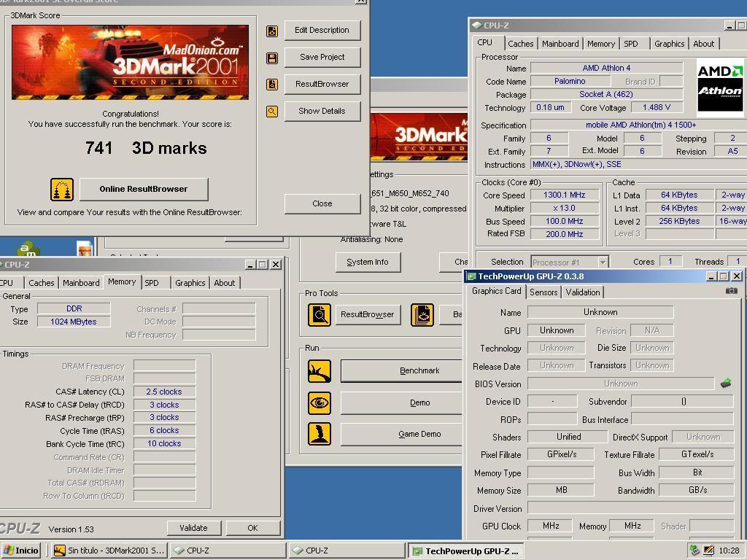The image size is (747, 560).
Task: Open SPD tab in lower CPU-Z window
Action: (152, 283)
